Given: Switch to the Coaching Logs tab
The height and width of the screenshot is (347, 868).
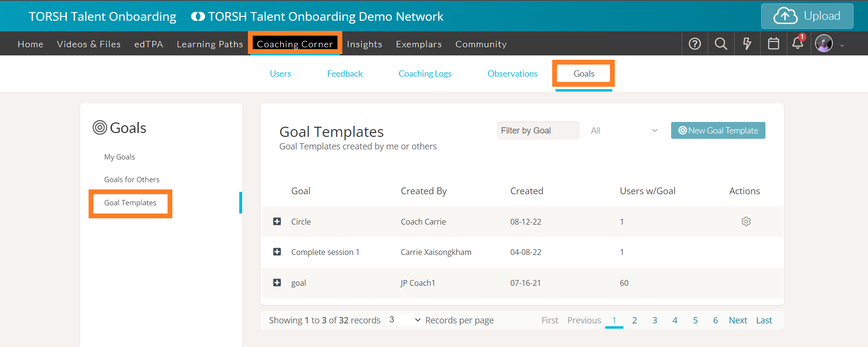Looking at the screenshot, I should tap(425, 74).
